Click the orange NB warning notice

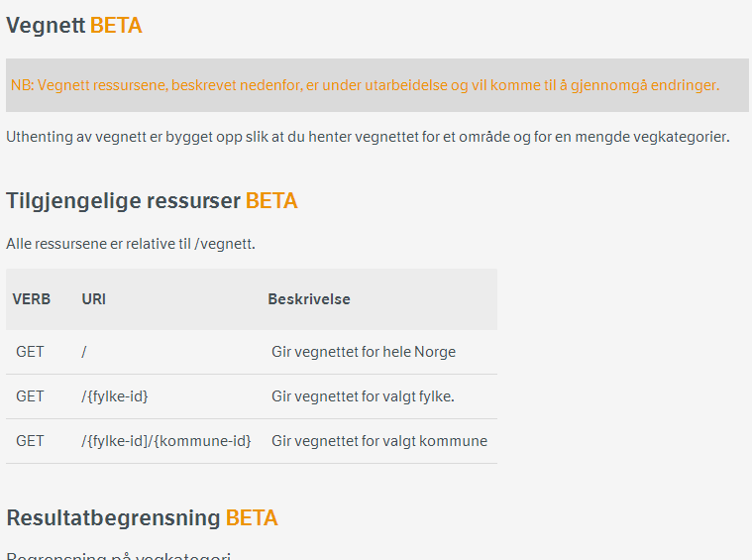click(365, 85)
